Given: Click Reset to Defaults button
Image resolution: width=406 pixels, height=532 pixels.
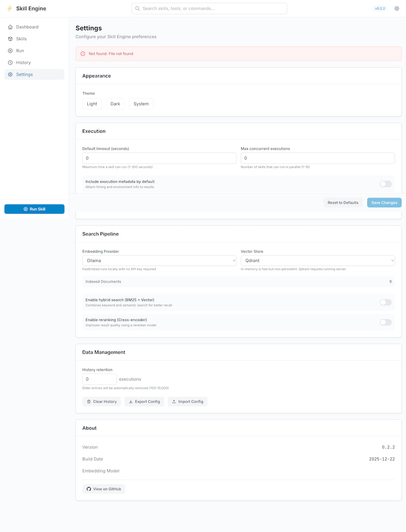Looking at the screenshot, I should point(343,203).
